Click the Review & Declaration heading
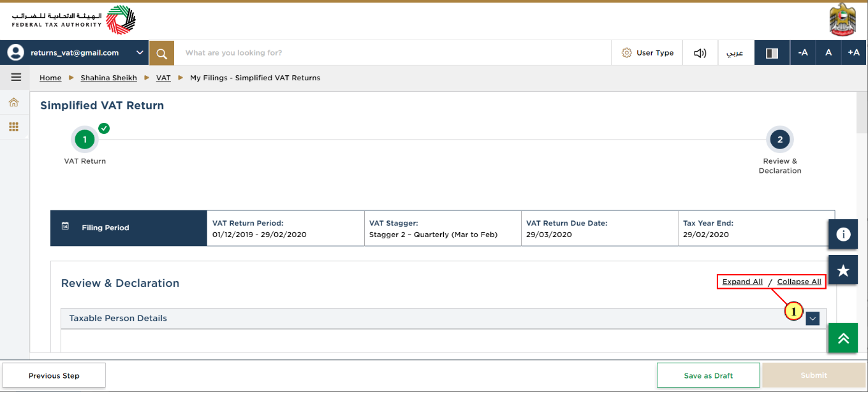Screen dimensions: 868x413 tap(120, 284)
